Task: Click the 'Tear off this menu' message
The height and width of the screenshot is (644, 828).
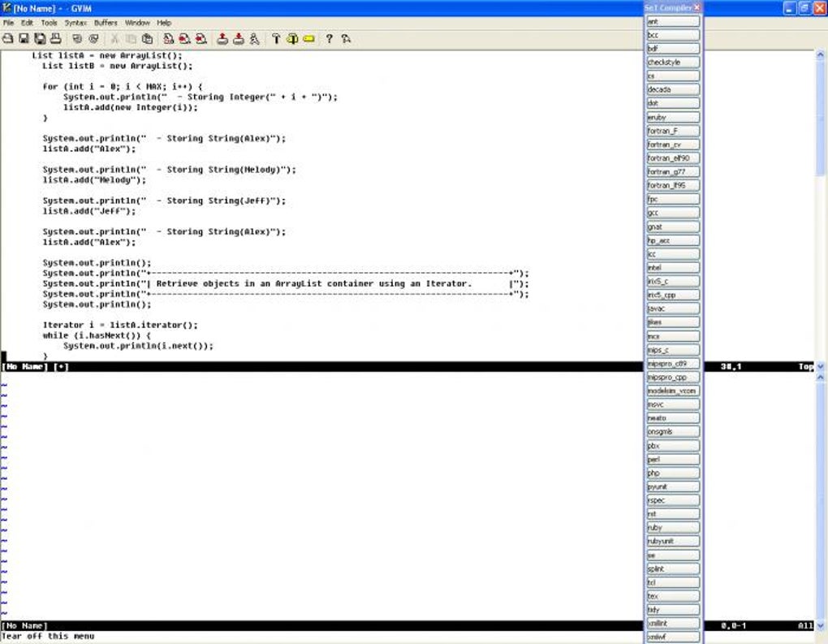Action: (48, 636)
